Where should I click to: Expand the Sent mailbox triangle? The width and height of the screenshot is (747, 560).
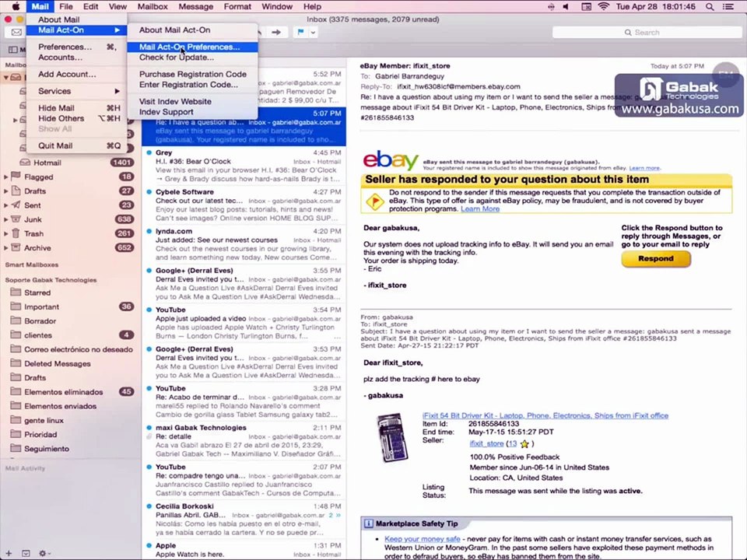click(5, 205)
